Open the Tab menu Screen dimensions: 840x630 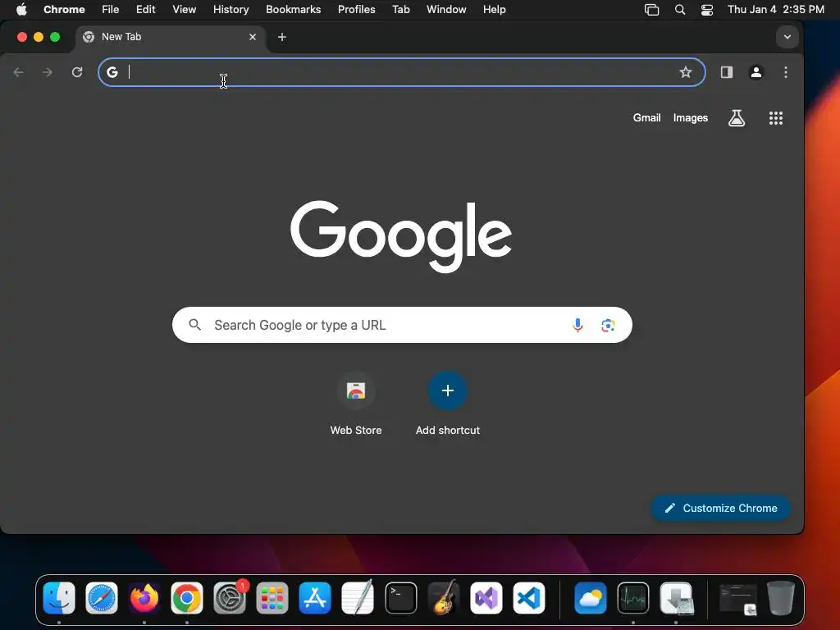click(400, 10)
